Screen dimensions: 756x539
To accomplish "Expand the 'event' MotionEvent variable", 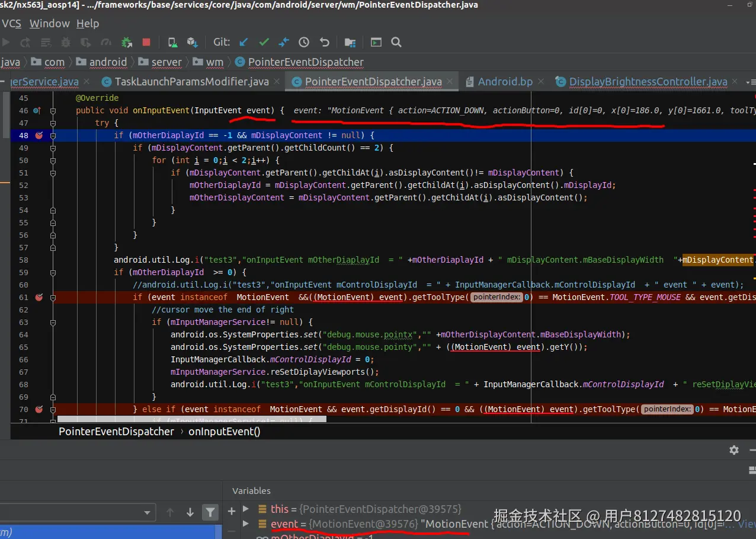I will pyautogui.click(x=246, y=524).
